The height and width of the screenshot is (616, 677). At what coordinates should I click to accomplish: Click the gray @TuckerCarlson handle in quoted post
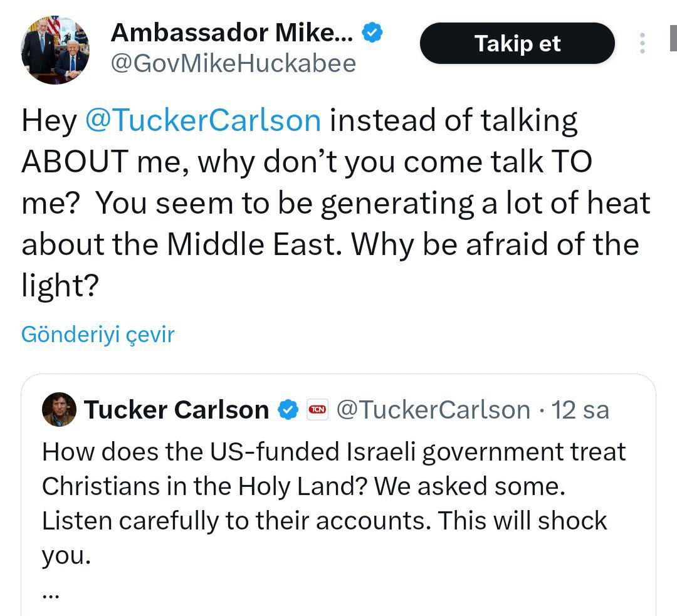[433, 410]
